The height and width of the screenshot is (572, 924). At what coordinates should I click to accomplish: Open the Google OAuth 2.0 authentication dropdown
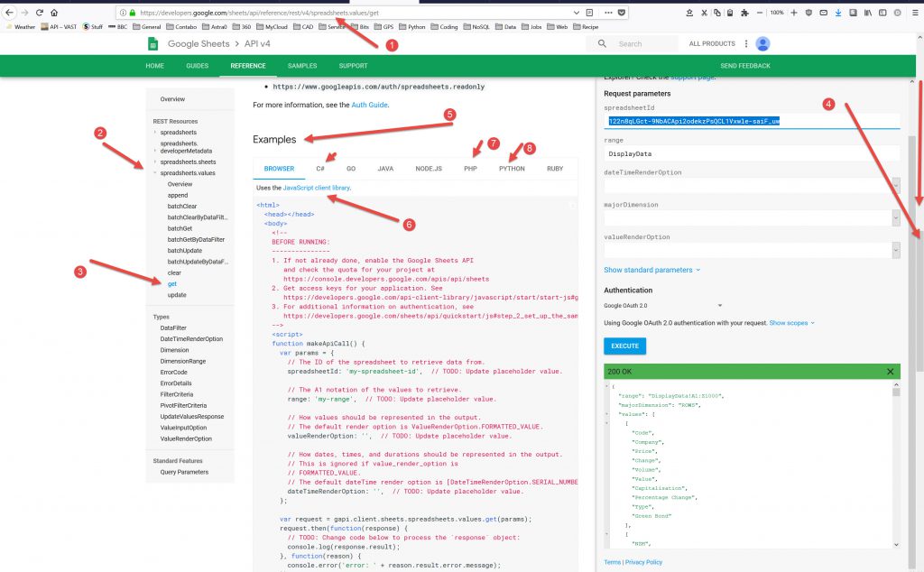[719, 305]
